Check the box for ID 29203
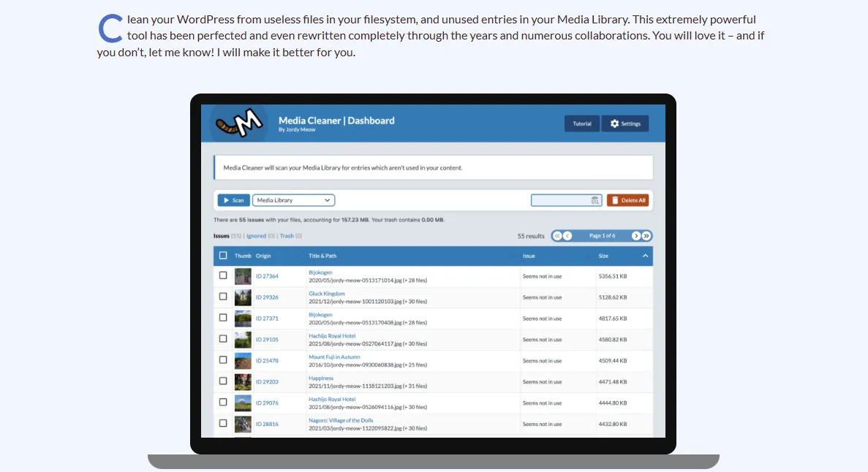 223,381
